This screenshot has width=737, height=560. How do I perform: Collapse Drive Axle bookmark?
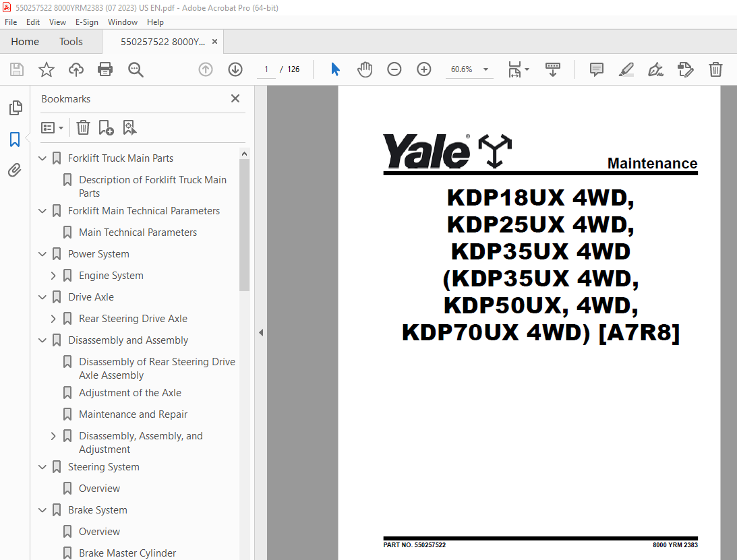[x=42, y=297]
